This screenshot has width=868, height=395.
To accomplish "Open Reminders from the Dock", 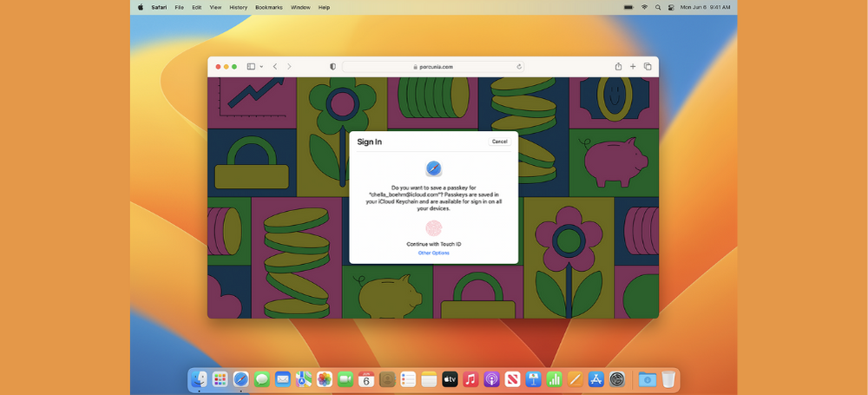I will coord(408,379).
